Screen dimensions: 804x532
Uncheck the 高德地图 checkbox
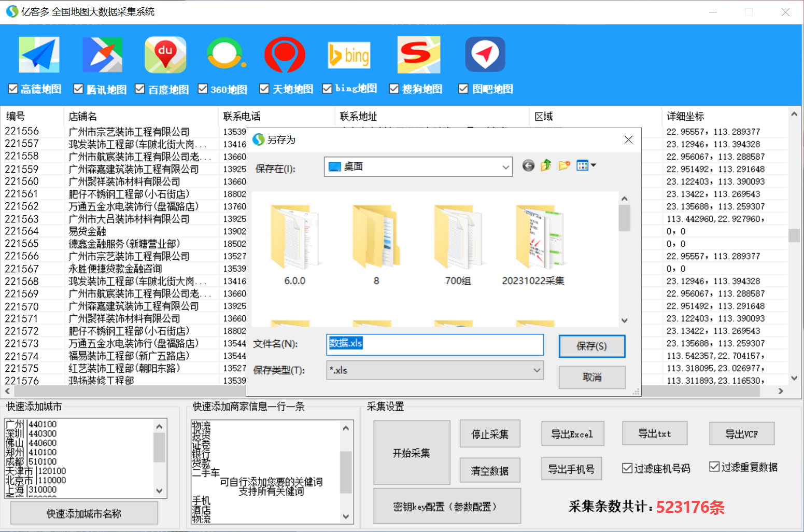[12, 88]
